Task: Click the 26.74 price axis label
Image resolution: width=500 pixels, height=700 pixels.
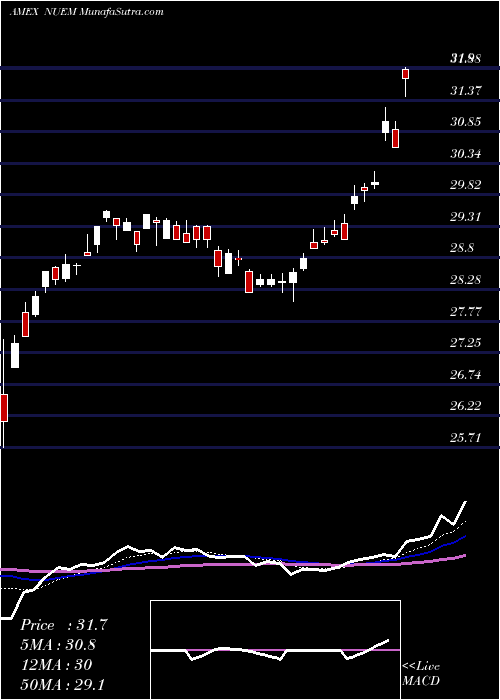Action: point(466,375)
